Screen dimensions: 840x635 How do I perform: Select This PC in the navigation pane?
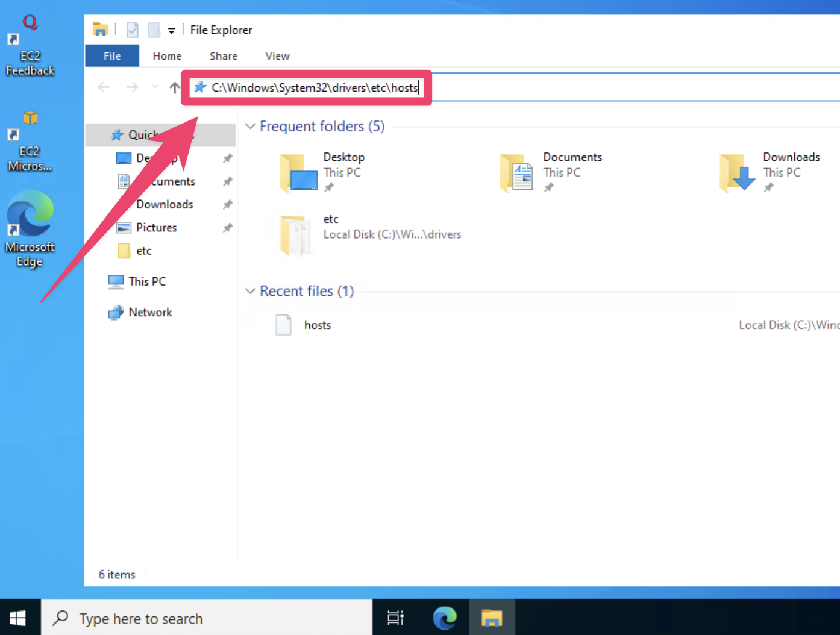coord(146,281)
